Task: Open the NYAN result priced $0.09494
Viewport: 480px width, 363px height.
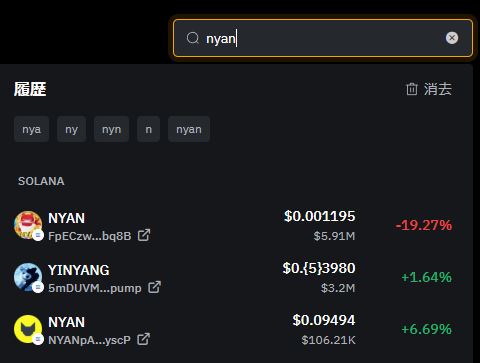Action: [233, 329]
